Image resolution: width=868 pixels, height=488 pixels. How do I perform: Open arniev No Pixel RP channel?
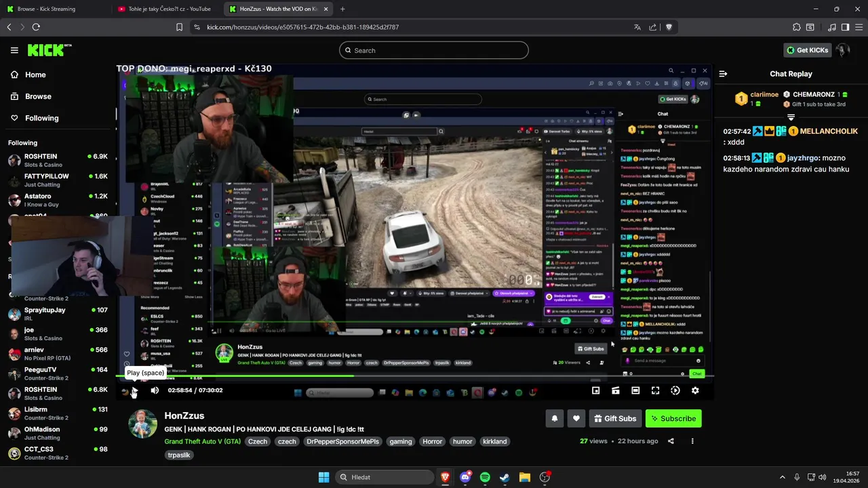click(58, 354)
